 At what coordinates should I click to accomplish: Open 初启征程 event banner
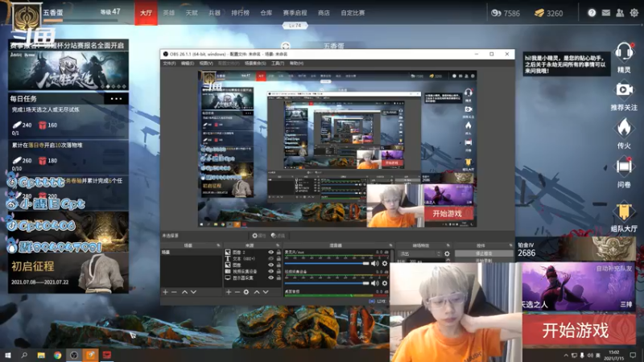click(x=68, y=273)
